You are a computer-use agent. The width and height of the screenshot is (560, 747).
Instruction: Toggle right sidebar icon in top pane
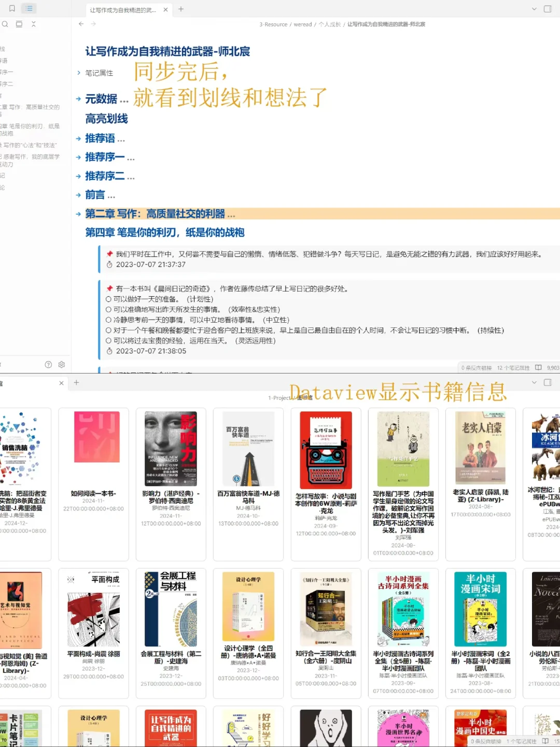[548, 9]
